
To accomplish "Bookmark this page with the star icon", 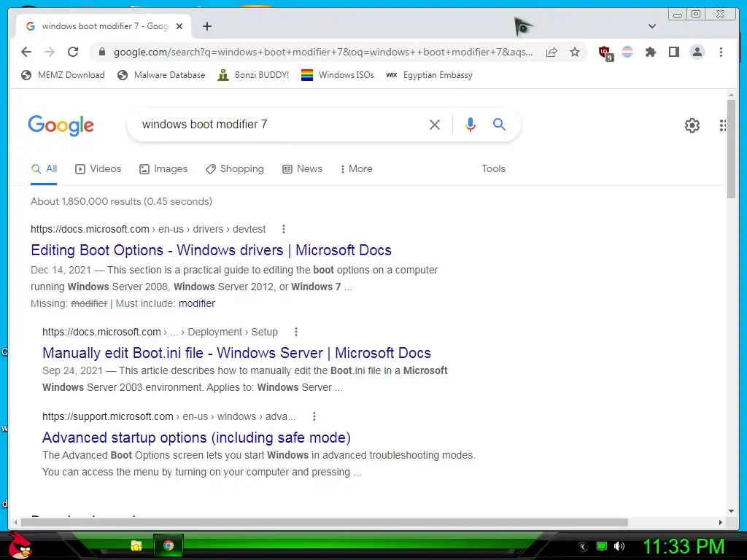I will (575, 52).
